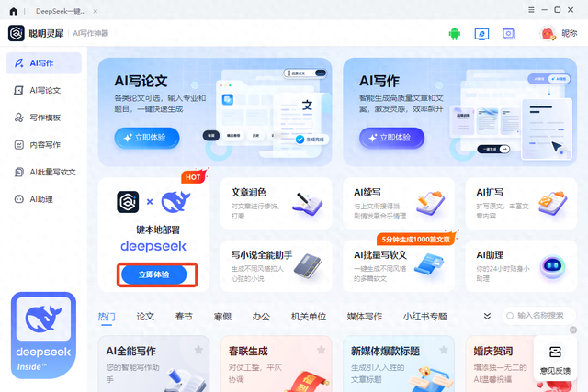Click the 输入名称搜索 search field
The image size is (588, 392).
539,316
